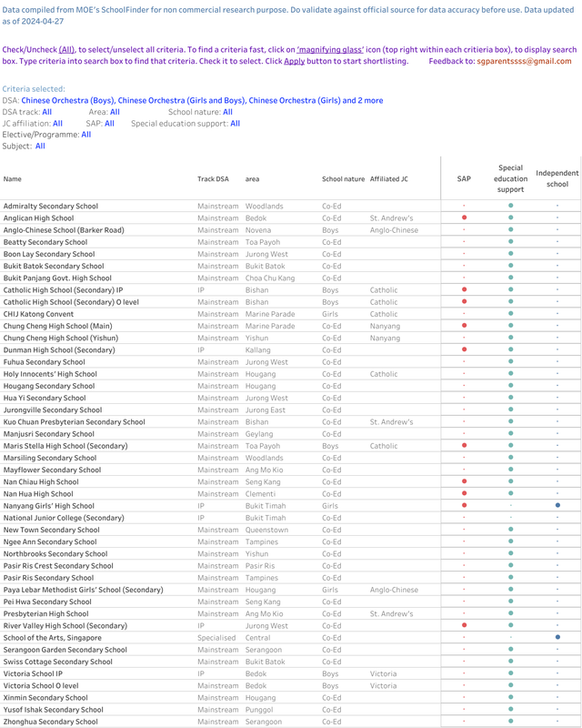Click the Special education support dot for Manjusri Secondary School
This screenshot has height=728, width=582.
pyautogui.click(x=510, y=433)
